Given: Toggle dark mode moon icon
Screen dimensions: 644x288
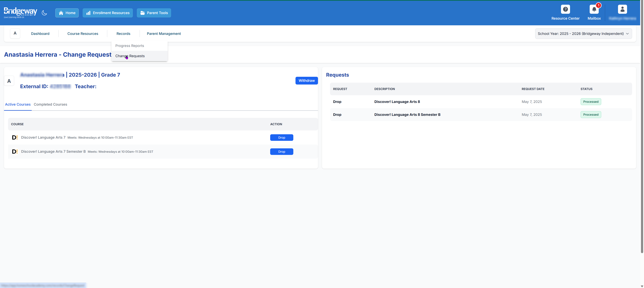Looking at the screenshot, I should tap(44, 13).
